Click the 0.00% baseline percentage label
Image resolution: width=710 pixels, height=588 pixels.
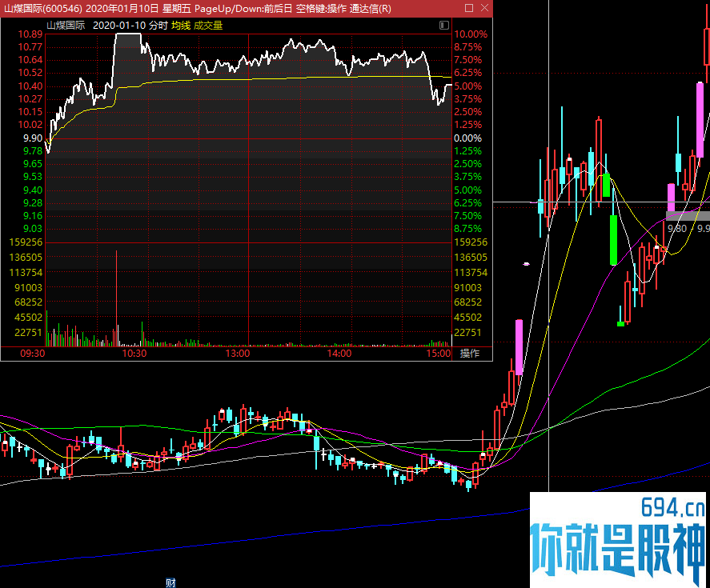pos(468,138)
